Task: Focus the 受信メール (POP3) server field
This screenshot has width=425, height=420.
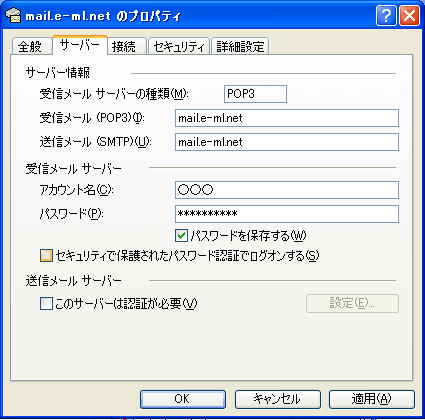Action: pyautogui.click(x=287, y=118)
